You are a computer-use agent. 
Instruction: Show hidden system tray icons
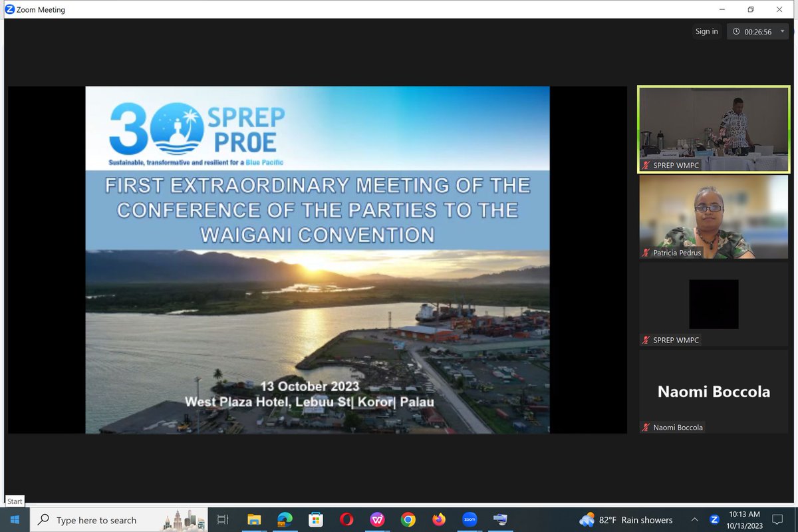tap(694, 519)
